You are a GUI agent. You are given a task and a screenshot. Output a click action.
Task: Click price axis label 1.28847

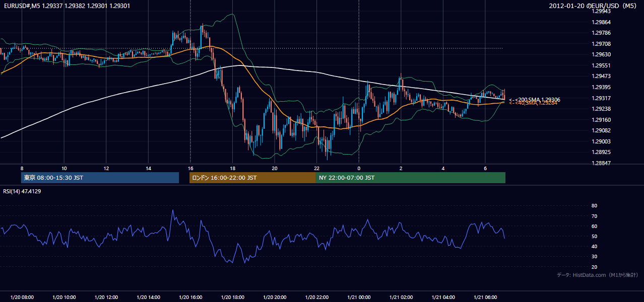pos(602,163)
